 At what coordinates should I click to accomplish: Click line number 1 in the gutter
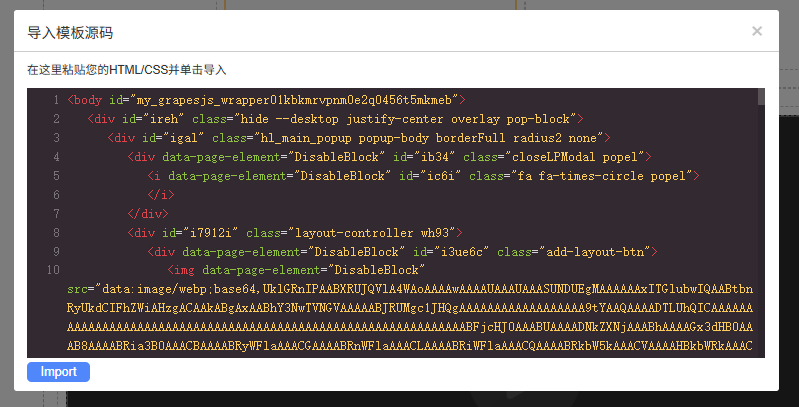click(x=56, y=100)
